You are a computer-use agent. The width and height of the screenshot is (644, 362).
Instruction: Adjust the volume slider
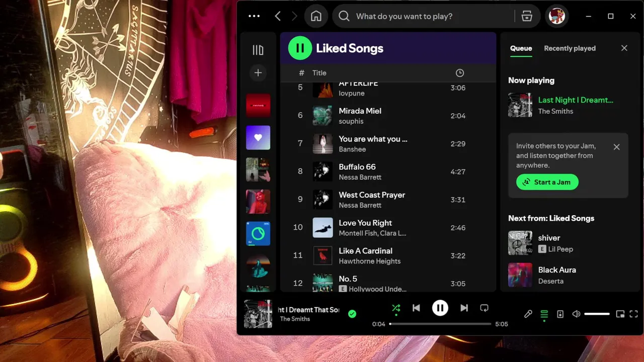coord(597,314)
